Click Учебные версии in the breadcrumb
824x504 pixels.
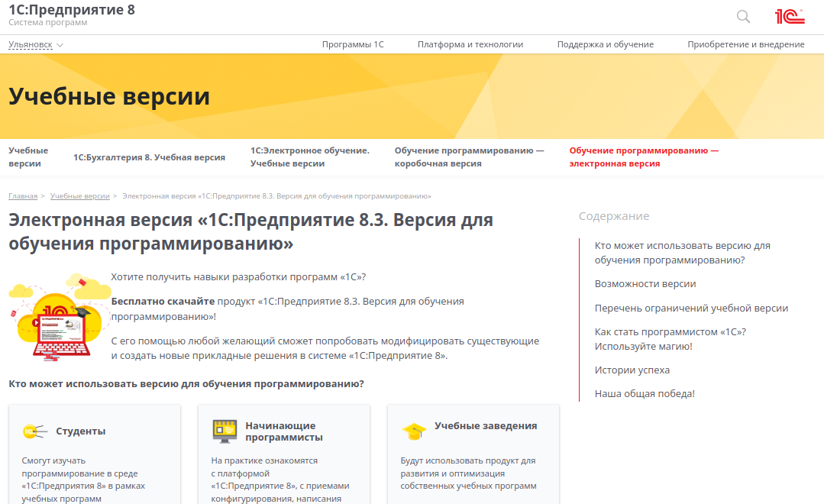(x=79, y=195)
